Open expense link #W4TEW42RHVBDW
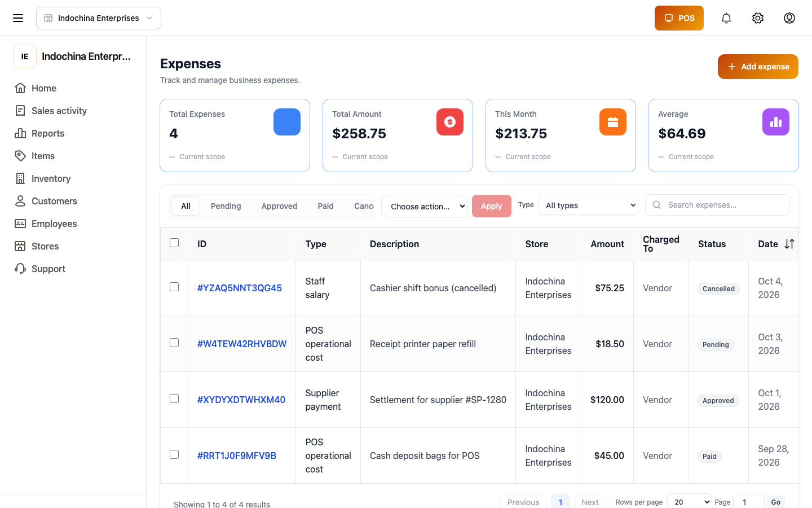This screenshot has height=508, width=812. click(x=242, y=344)
